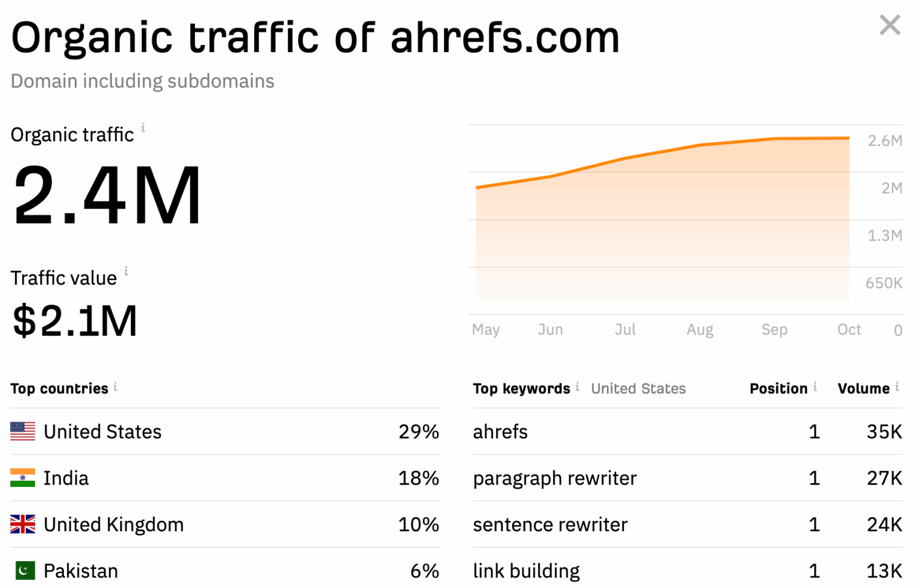Select the "paragraph rewriter" keyword entry
Viewport: 919px width, 588px height.
pyautogui.click(x=555, y=478)
